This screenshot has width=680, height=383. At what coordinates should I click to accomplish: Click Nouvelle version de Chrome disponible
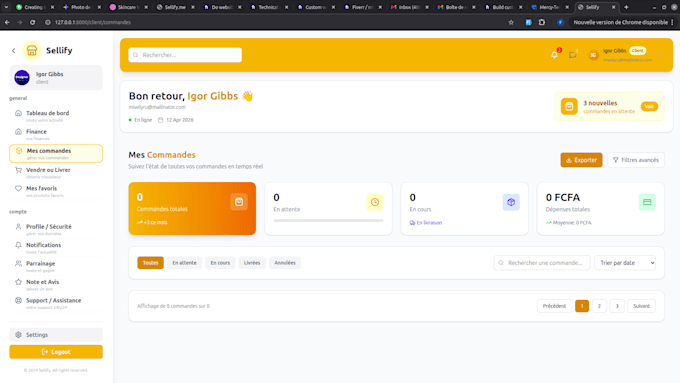click(621, 22)
